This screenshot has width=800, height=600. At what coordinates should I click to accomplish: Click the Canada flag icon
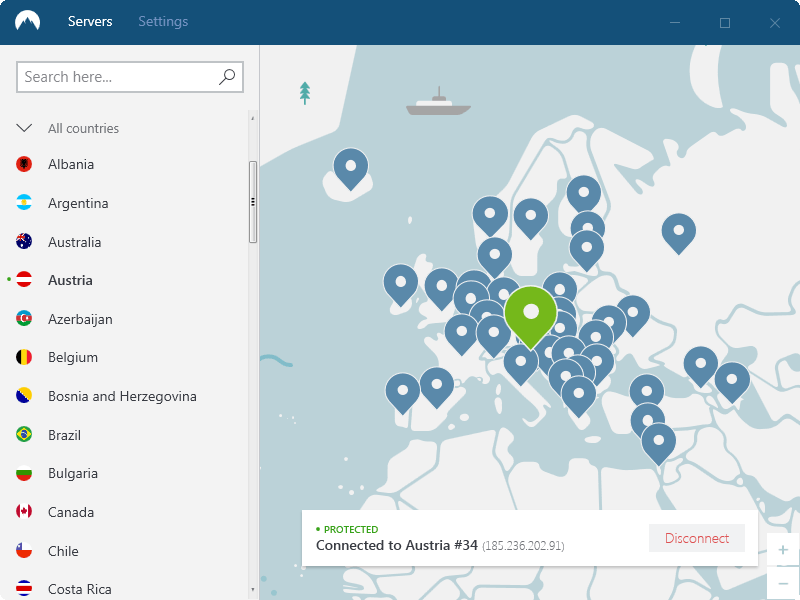click(x=24, y=512)
